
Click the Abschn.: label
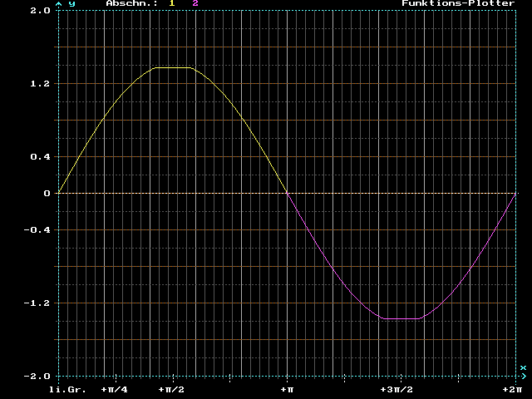tap(132, 3)
